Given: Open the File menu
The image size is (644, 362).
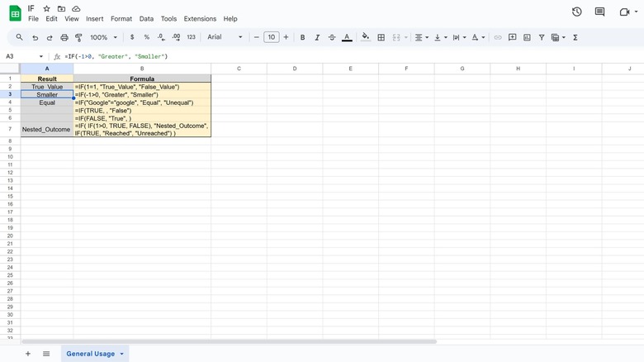Looking at the screenshot, I should point(33,19).
